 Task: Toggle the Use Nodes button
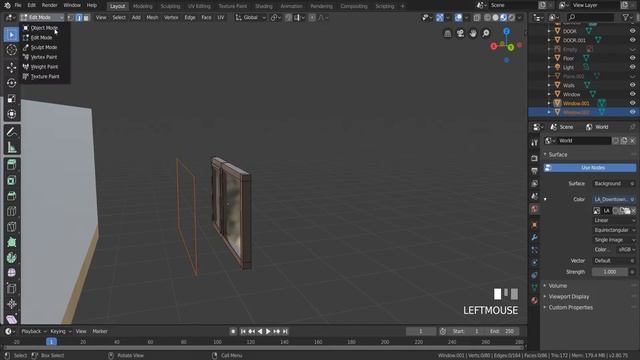[590, 168]
